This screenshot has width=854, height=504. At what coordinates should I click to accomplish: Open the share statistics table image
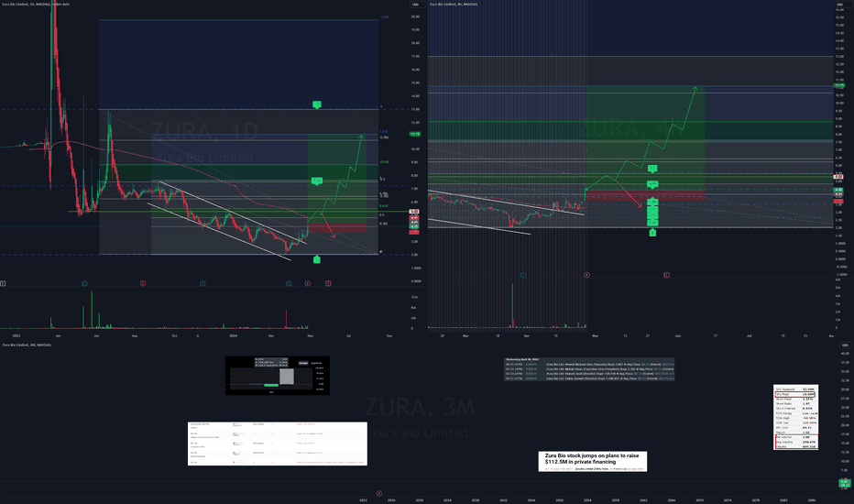(x=795, y=417)
